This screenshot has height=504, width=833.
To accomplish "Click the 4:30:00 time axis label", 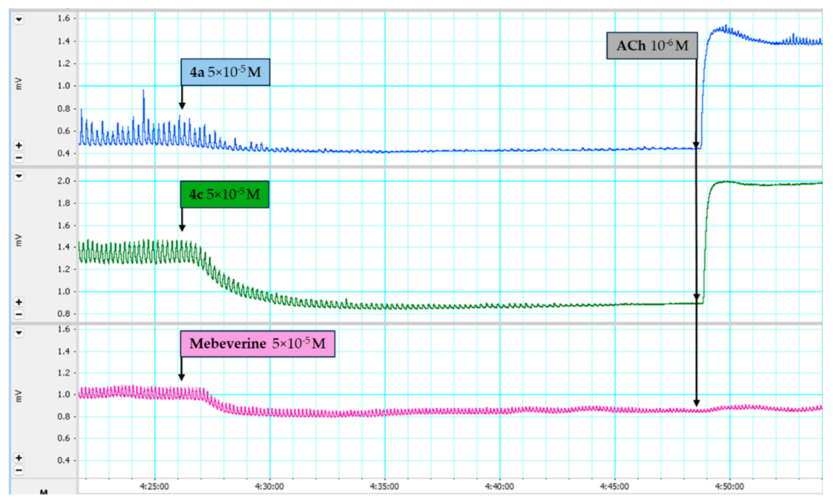I will [x=269, y=486].
